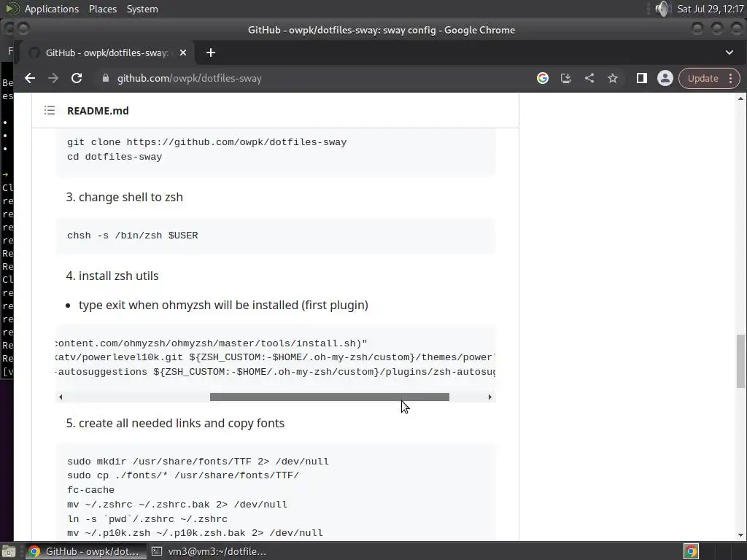747x560 pixels.
Task: Go back to the previous page in Chrome
Action: [30, 78]
